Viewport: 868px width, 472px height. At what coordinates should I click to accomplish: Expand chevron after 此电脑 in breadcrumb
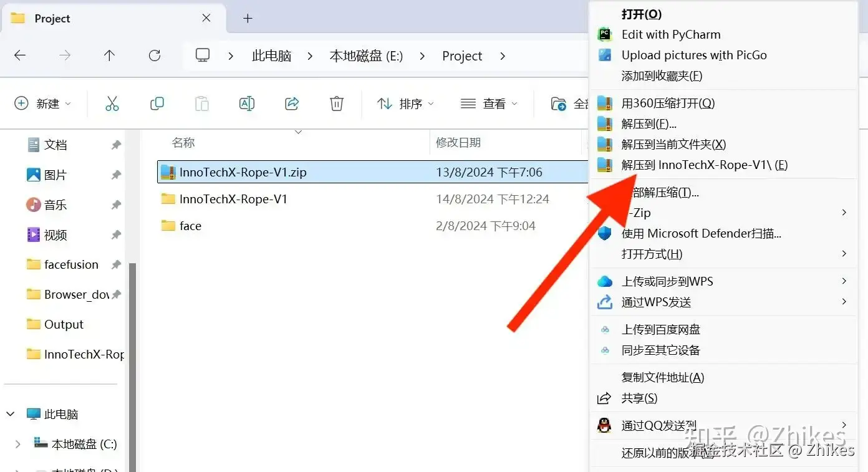click(x=310, y=55)
